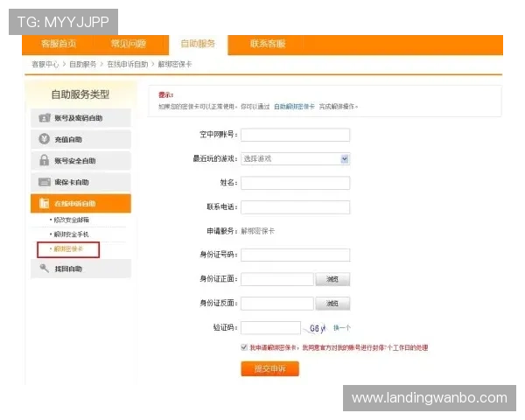Click the 身份证反面 file path field

[x=277, y=303]
